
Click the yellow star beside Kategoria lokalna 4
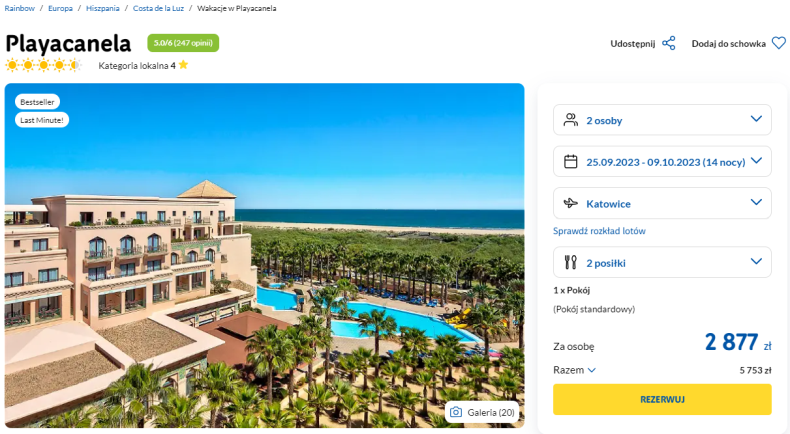coord(183,65)
